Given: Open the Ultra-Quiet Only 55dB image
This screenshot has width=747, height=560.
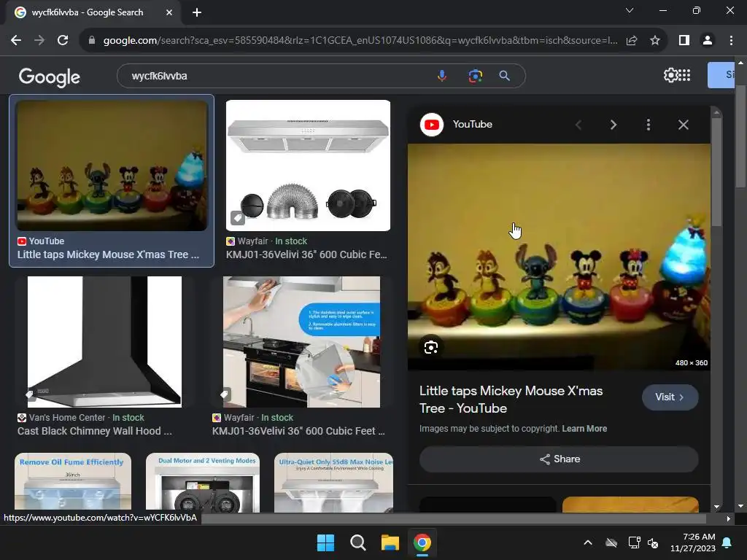Looking at the screenshot, I should point(333,482).
